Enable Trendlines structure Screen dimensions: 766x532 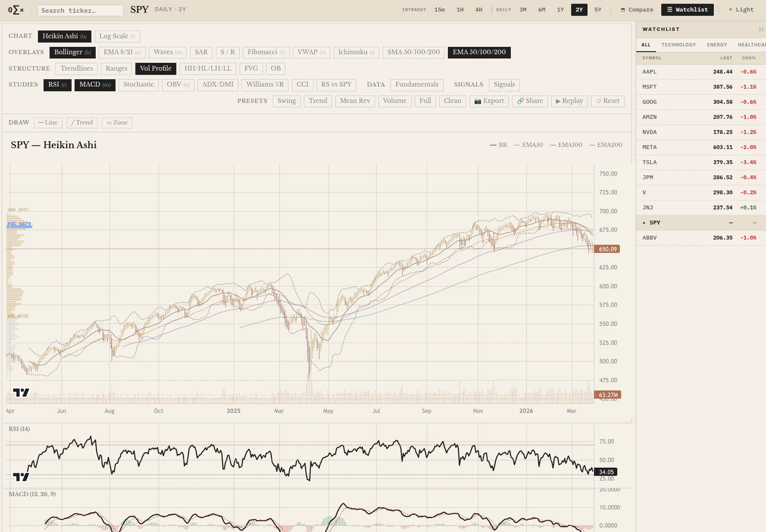[77, 69]
